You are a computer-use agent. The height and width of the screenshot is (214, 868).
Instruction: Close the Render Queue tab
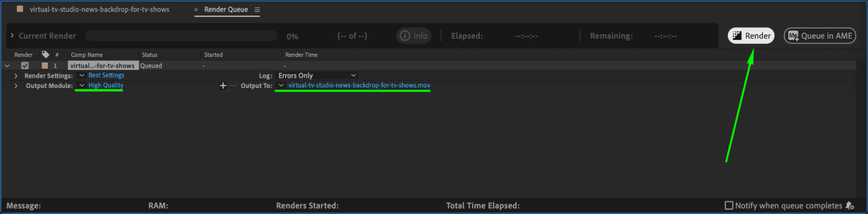196,10
